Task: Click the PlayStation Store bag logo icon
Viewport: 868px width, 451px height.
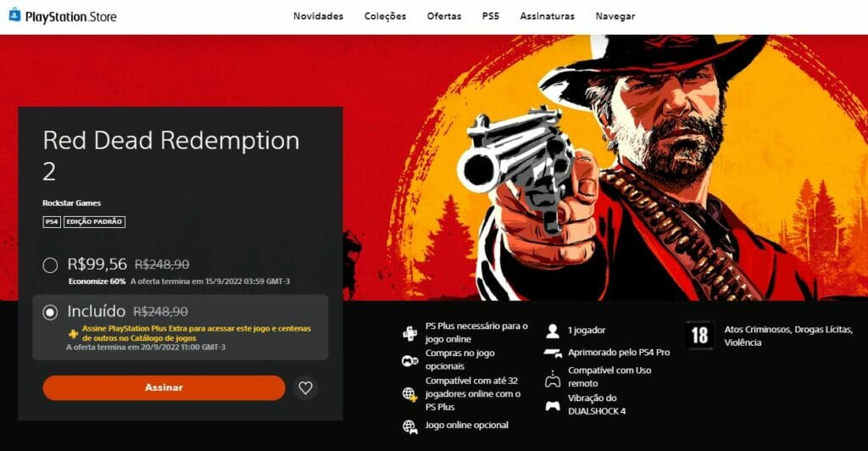Action: [15, 15]
